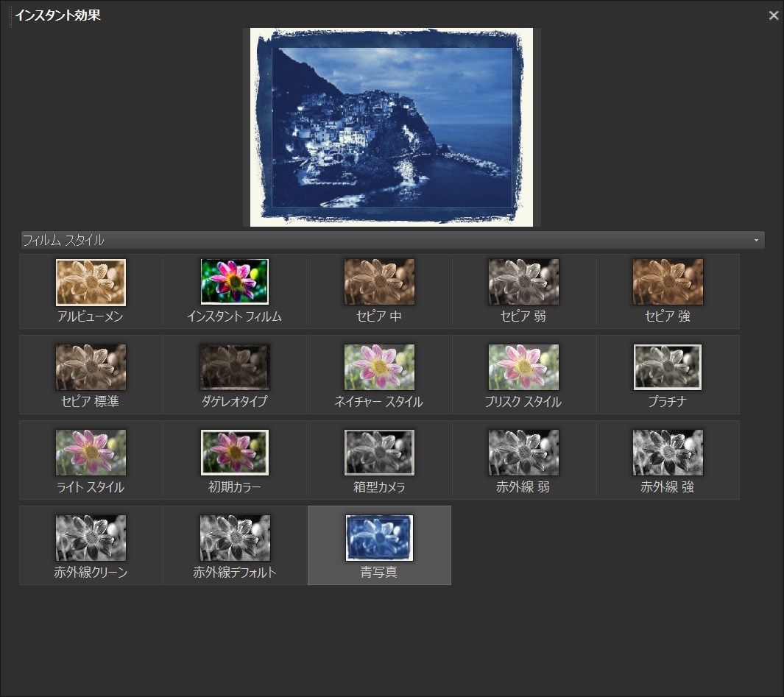Click the cyanotype preview image

point(392,127)
